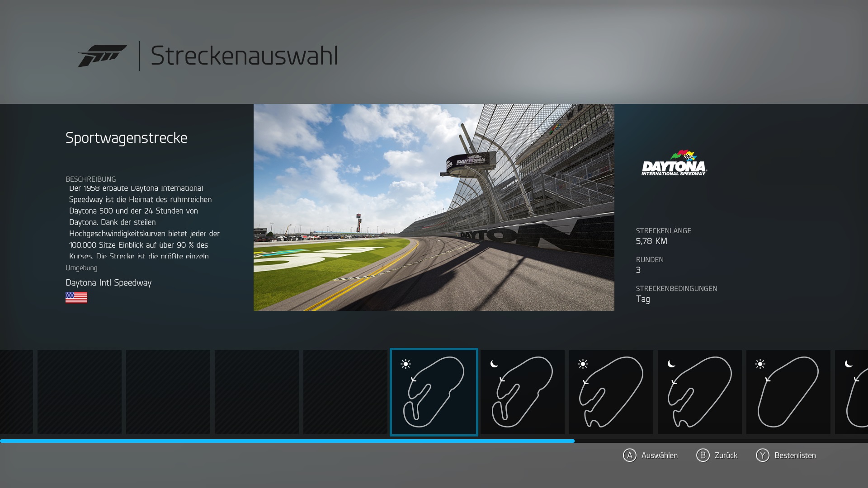Click the laps value '3'
The width and height of the screenshot is (868, 488).
pos(638,270)
